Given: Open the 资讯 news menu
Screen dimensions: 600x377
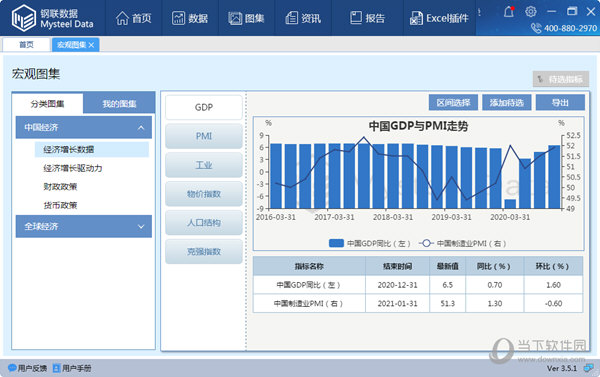Looking at the screenshot, I should pos(303,18).
